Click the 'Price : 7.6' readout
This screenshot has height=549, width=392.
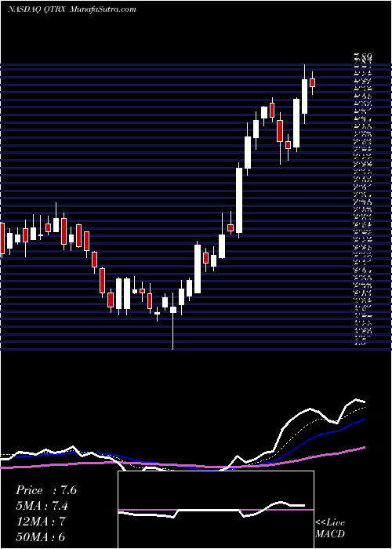coord(46,490)
